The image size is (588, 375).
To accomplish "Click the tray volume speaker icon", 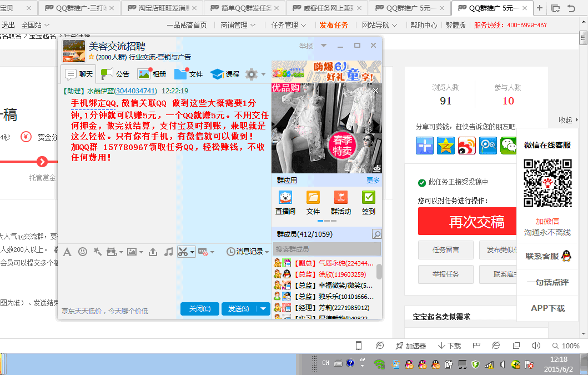I will pyautogui.click(x=502, y=364).
